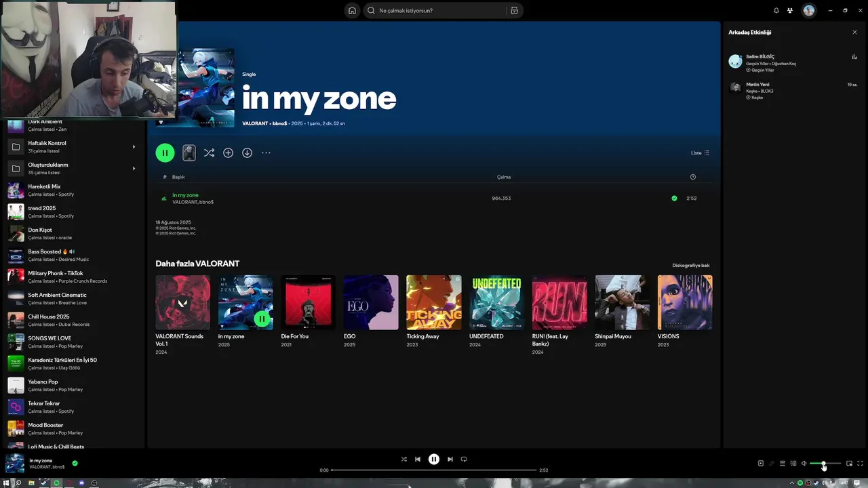Download the in my zone single

point(247,152)
